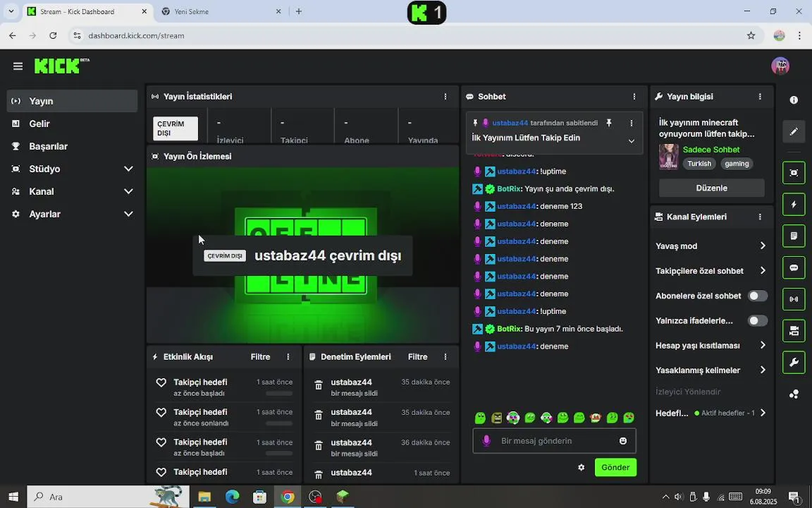Open Sohbet panel three-dot menu
The image size is (812, 508).
click(x=634, y=97)
